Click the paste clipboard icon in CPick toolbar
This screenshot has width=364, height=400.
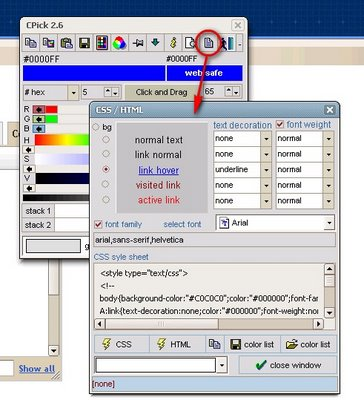(67, 43)
